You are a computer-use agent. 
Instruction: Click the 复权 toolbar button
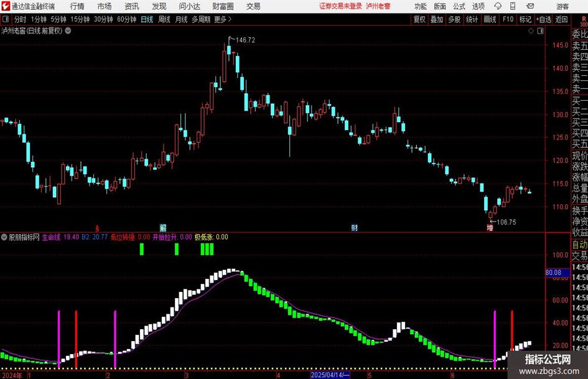click(419, 19)
